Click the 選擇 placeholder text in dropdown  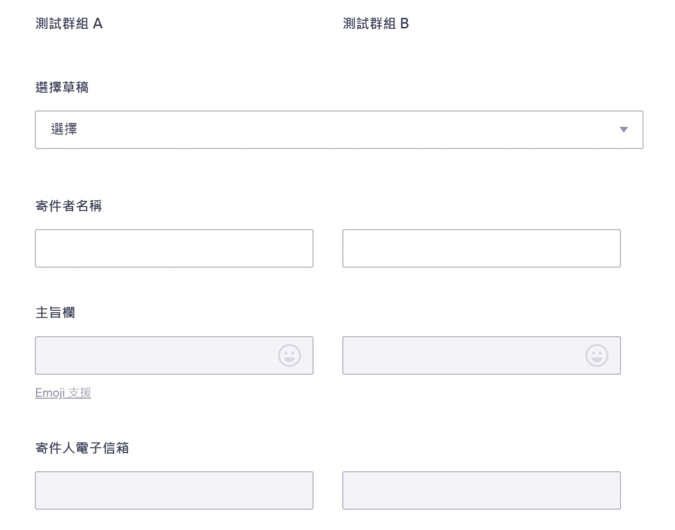pyautogui.click(x=64, y=130)
